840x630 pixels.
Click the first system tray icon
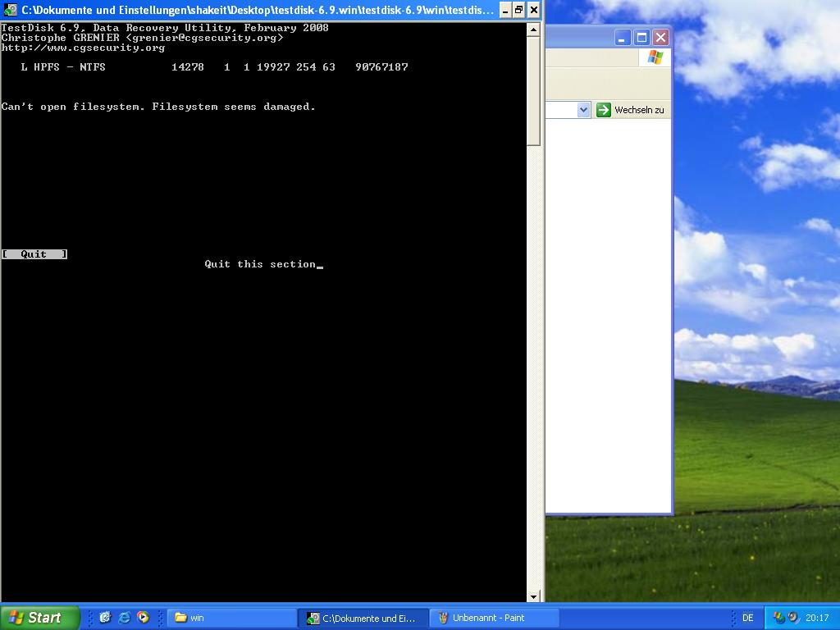779,618
